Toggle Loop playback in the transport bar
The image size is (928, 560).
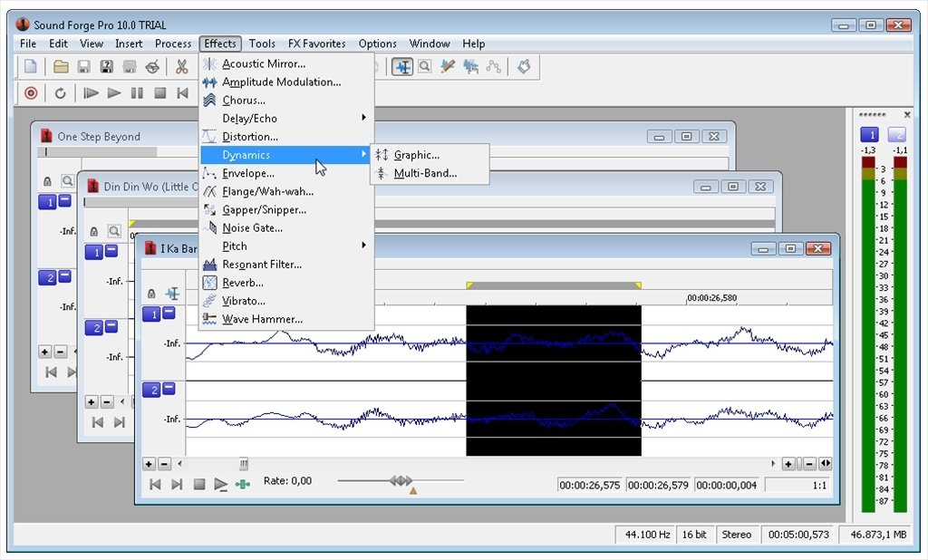coord(60,93)
